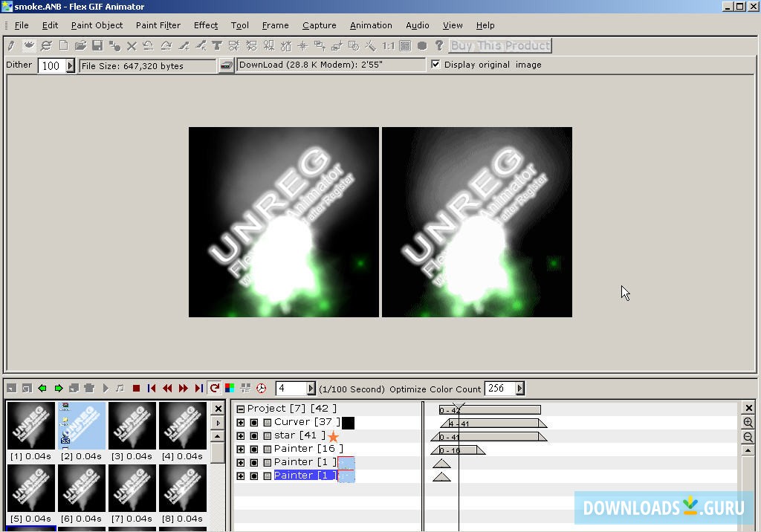
Task: Toggle checkbox square of Curver [37] layer
Action: coord(268,423)
